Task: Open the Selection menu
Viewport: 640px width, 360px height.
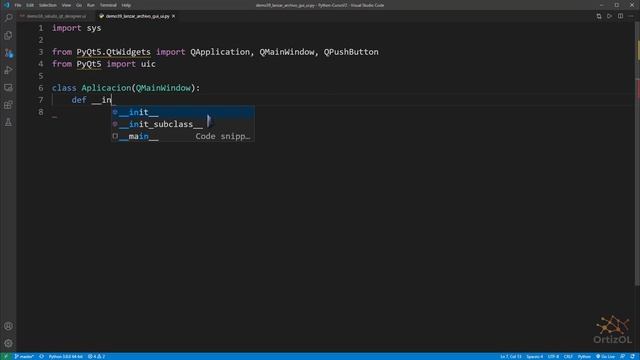Action: (48, 5)
